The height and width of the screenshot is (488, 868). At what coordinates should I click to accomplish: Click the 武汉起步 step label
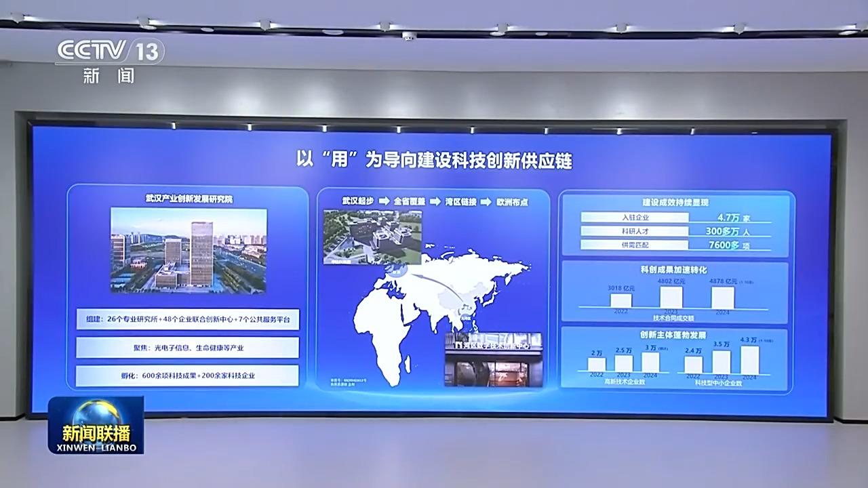357,202
